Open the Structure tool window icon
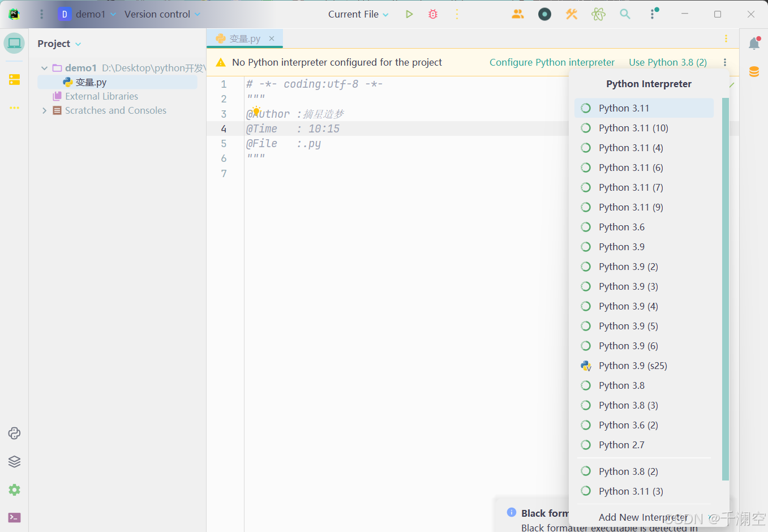The image size is (768, 532). 14,79
